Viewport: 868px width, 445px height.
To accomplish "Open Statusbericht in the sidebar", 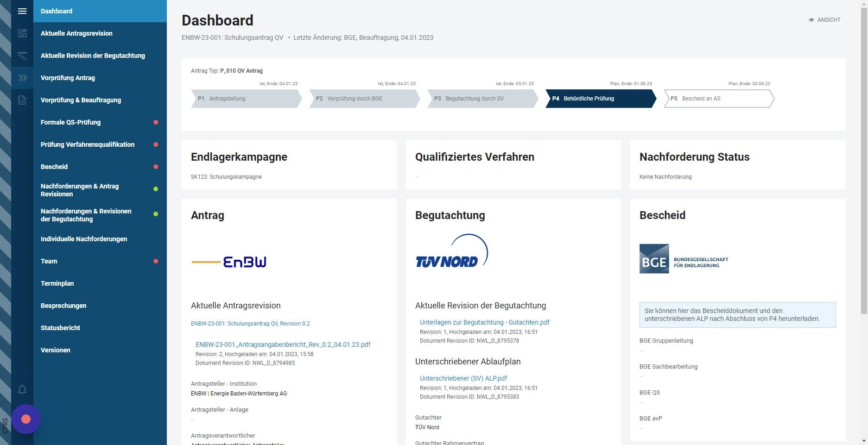I will point(100,328).
